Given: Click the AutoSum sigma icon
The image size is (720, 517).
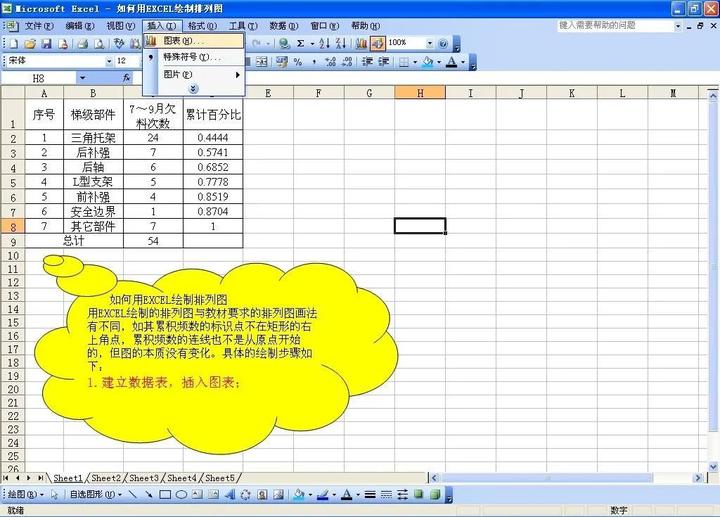Looking at the screenshot, I should [300, 44].
